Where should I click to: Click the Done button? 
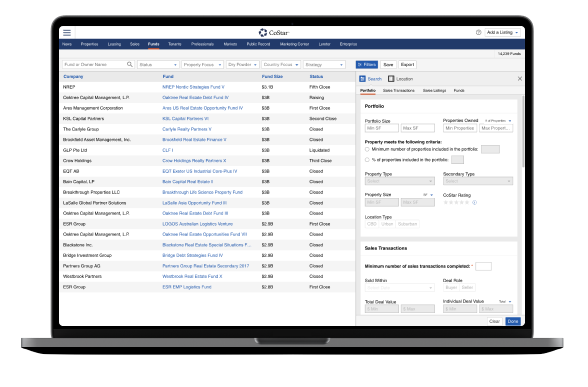[x=513, y=321]
